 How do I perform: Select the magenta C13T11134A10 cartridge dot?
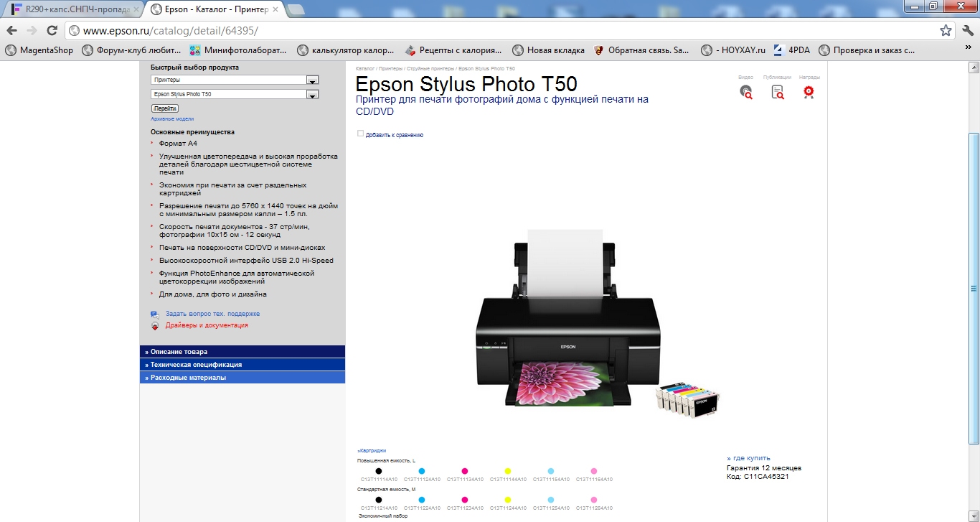(465, 471)
